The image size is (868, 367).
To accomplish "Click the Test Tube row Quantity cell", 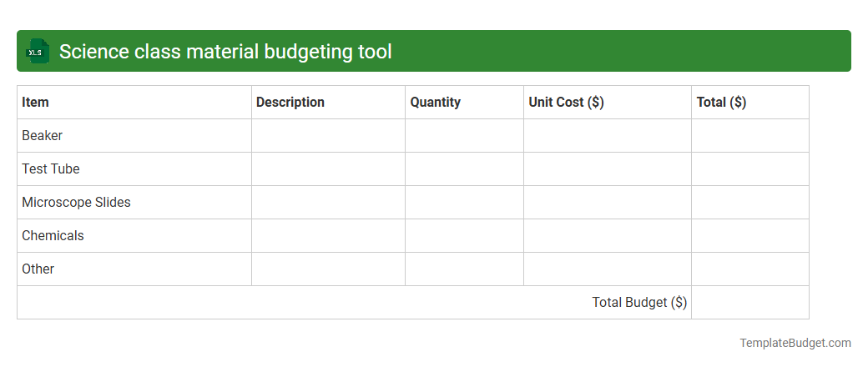I will 464,168.
